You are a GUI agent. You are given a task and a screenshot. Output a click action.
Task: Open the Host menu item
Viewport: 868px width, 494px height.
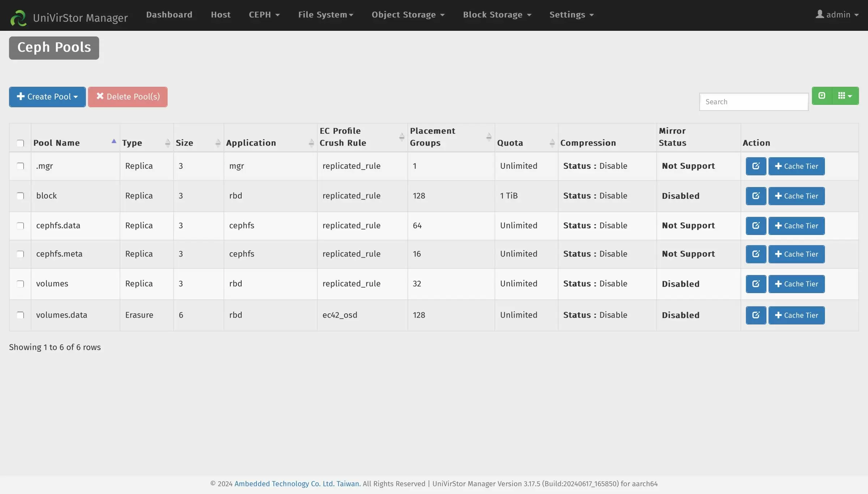tap(221, 15)
